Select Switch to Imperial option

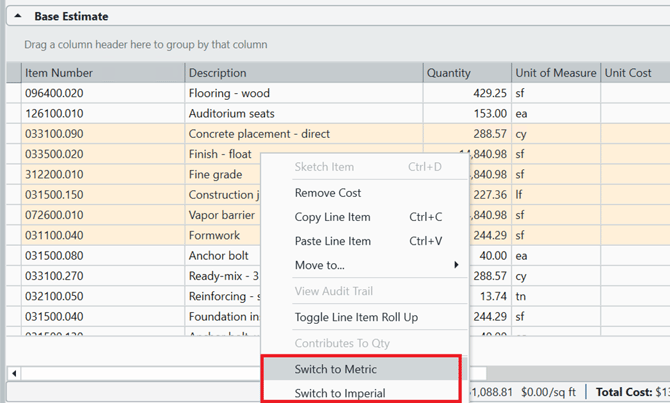coord(339,393)
